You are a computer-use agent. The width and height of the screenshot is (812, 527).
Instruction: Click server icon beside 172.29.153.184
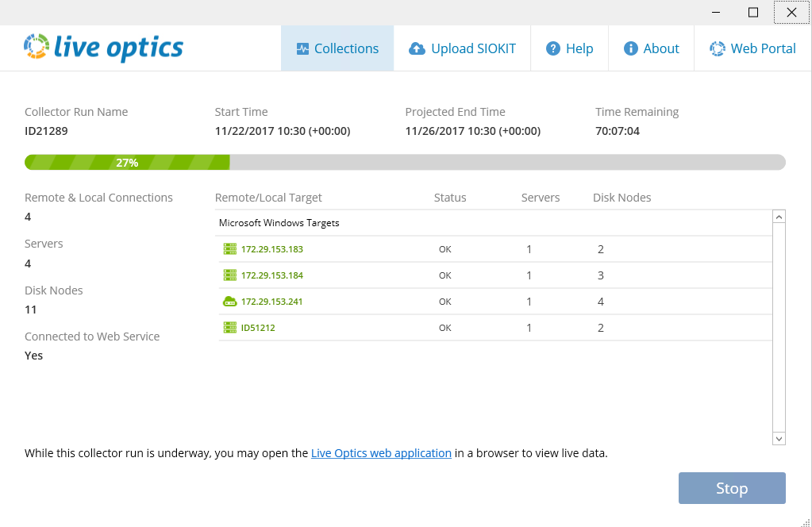click(x=230, y=275)
